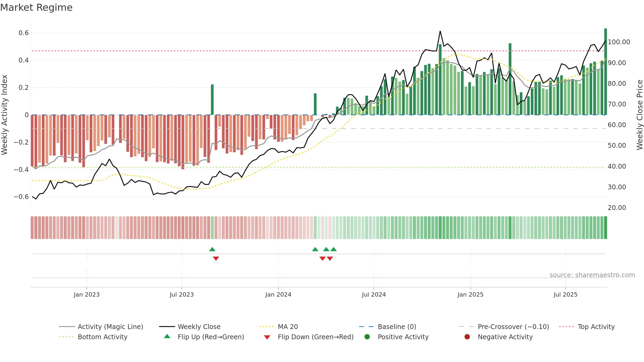Click the Jul 2024 axis label

pyautogui.click(x=374, y=294)
